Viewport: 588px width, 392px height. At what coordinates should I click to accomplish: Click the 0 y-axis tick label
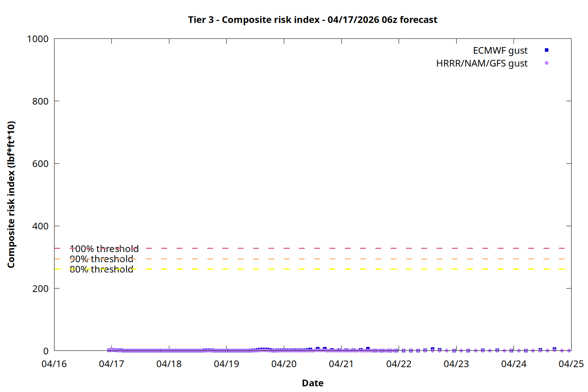[46, 351]
